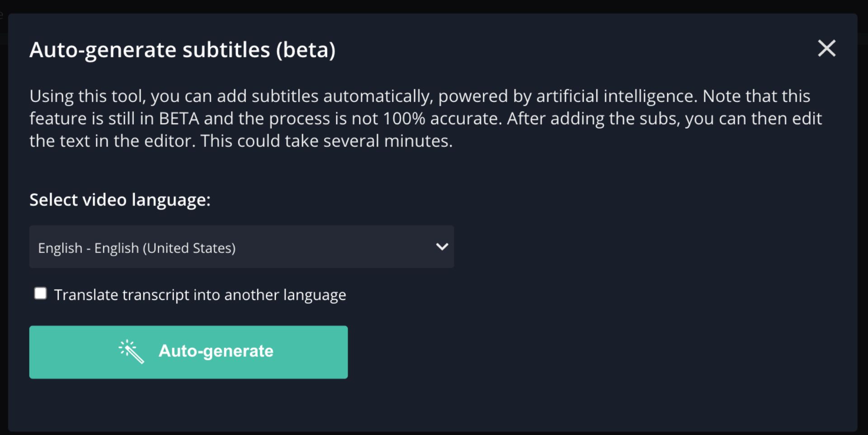Enable Translate transcript into another language checkbox

pyautogui.click(x=41, y=294)
